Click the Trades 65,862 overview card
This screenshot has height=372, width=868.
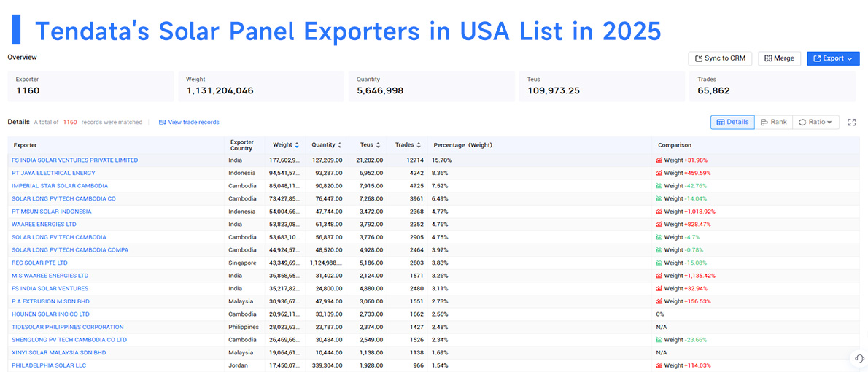point(772,86)
